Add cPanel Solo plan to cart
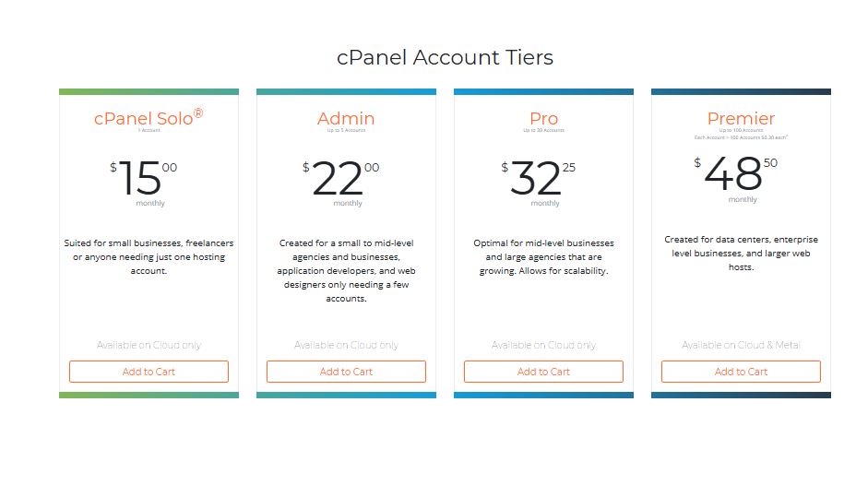Image resolution: width=868 pixels, height=485 pixels. (x=149, y=372)
